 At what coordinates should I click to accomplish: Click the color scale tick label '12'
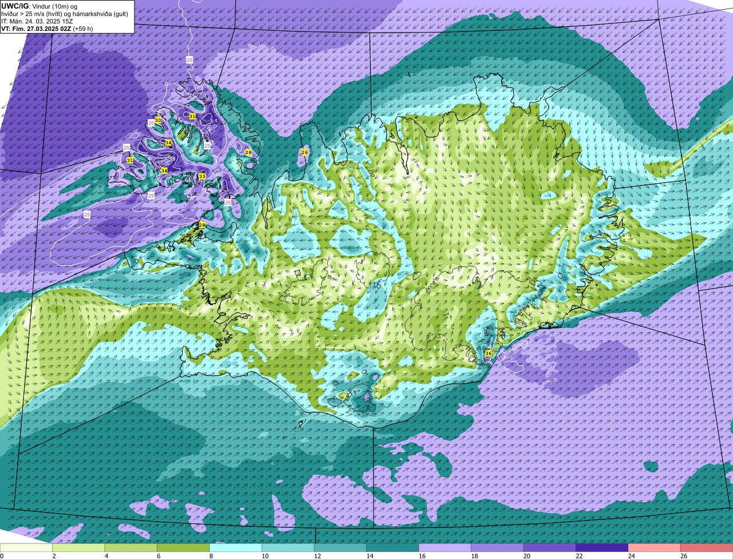point(316,556)
